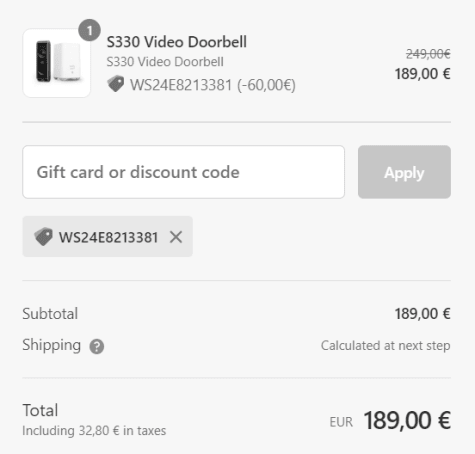Viewport: 475px width, 454px height.
Task: Click the tag icon beside the -60,00€ discount
Action: (116, 84)
